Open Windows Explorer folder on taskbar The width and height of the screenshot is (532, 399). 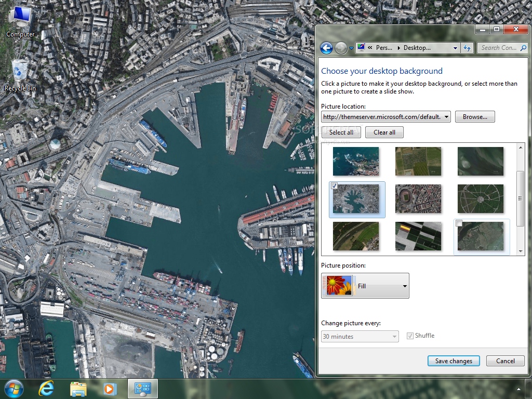tap(78, 389)
